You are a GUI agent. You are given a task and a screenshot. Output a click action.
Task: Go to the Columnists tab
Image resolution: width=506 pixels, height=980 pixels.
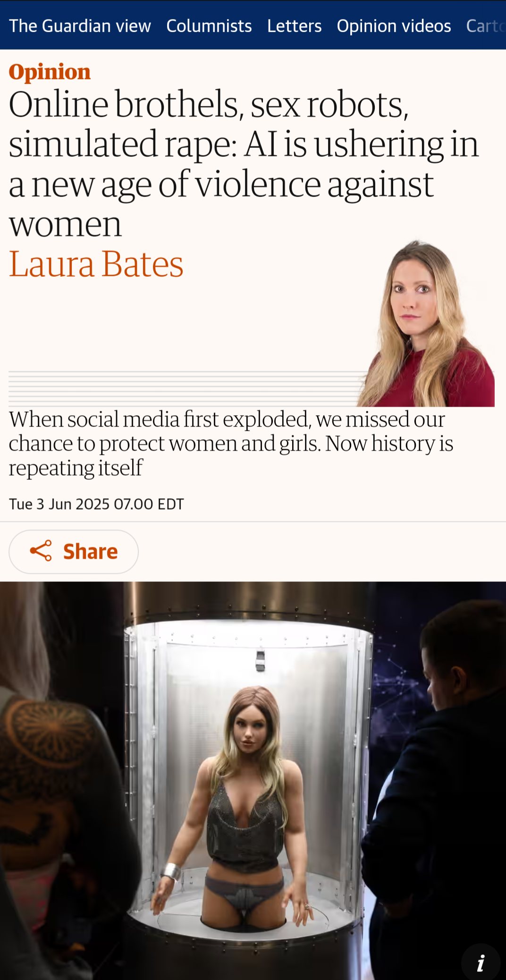209,26
